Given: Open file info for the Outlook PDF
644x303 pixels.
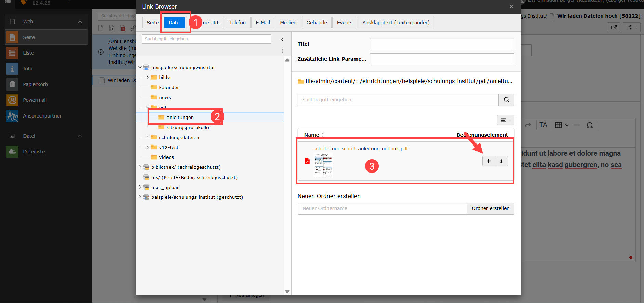Looking at the screenshot, I should (x=501, y=161).
